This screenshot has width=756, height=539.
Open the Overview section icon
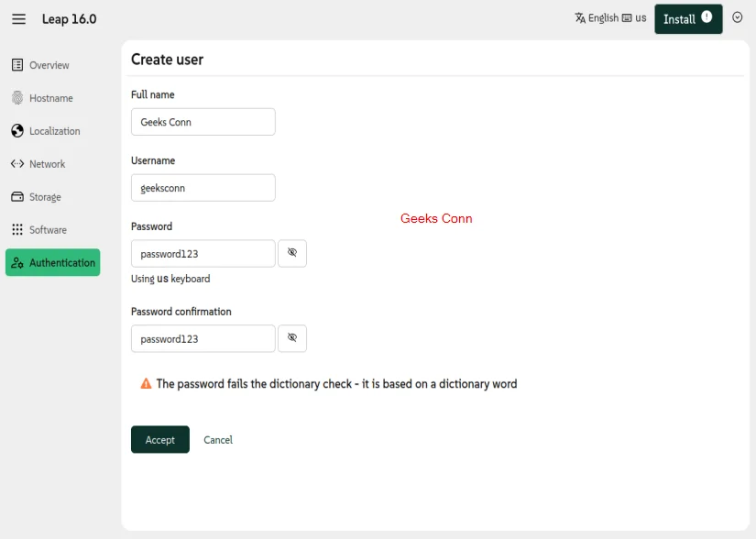(16, 65)
